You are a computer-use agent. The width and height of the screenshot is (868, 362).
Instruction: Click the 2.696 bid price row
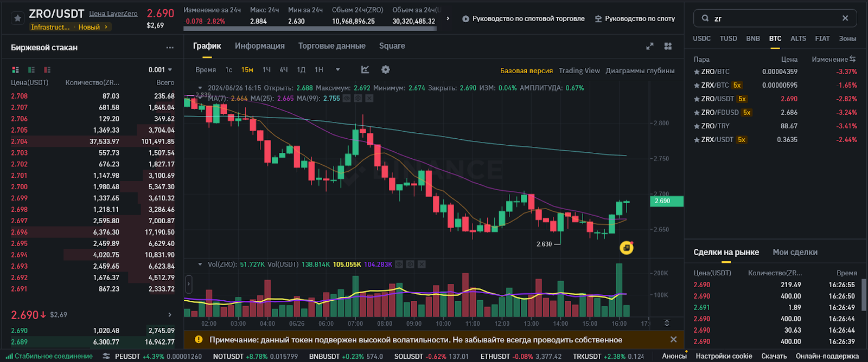[93, 232]
